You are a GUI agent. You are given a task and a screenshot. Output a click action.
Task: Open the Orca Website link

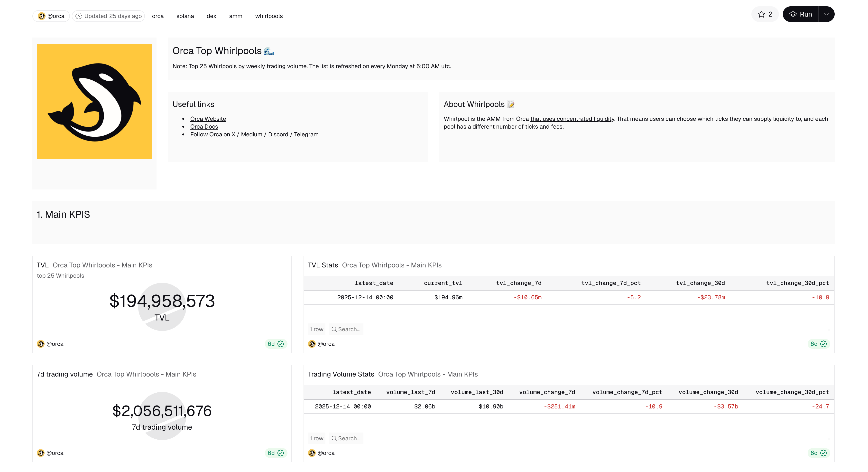coord(208,119)
